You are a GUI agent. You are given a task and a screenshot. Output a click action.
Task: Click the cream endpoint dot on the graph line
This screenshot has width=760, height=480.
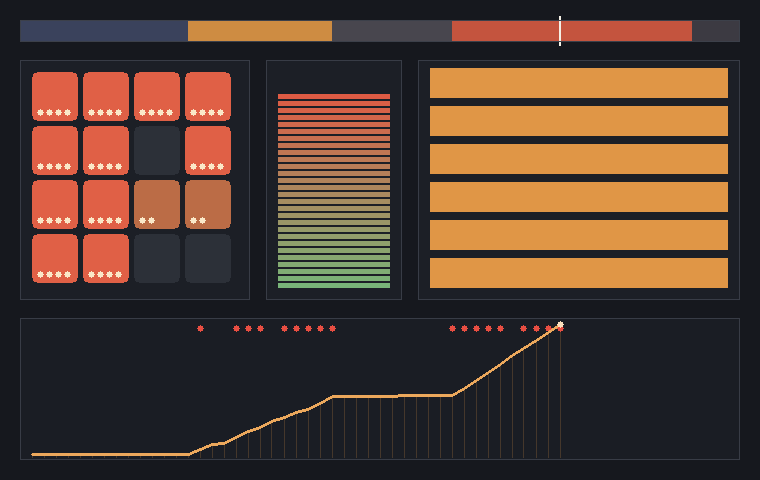point(560,324)
